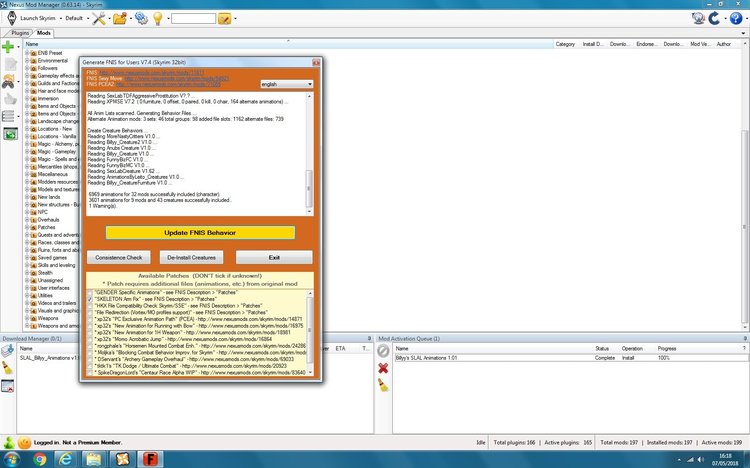Expand the Immersion category
This screenshot has height=468, width=750.
pyautogui.click(x=27, y=99)
